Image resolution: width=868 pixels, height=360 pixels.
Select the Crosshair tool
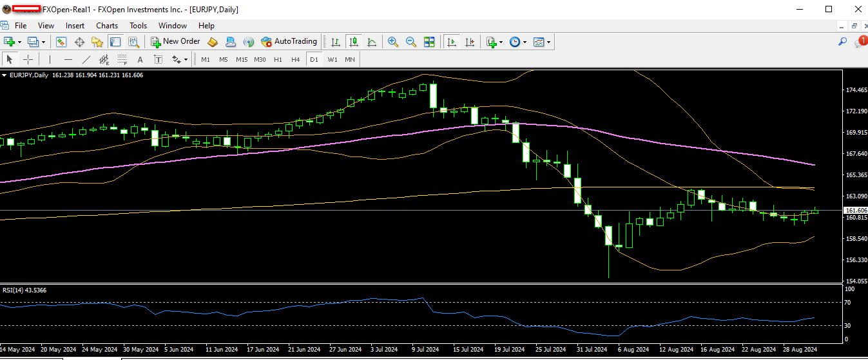coord(28,59)
